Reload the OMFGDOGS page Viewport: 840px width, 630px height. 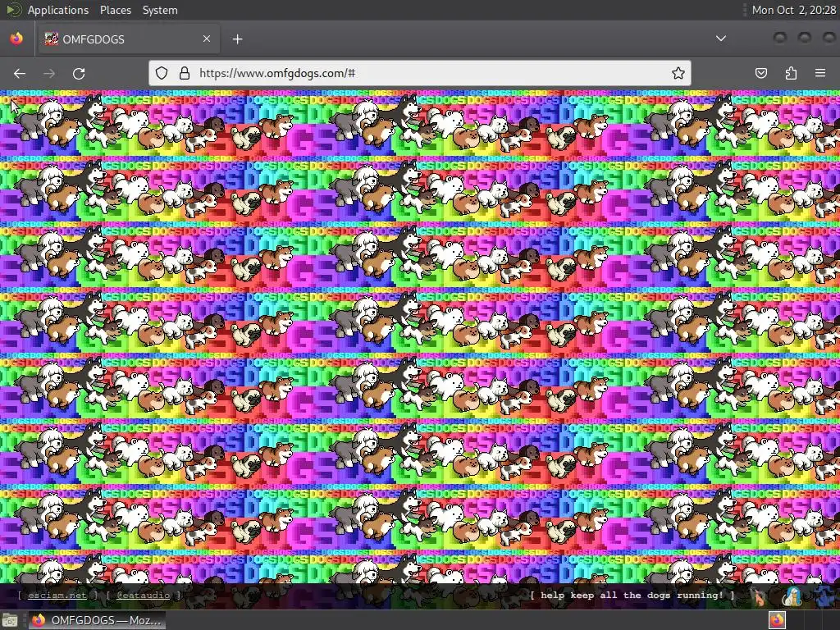point(79,73)
